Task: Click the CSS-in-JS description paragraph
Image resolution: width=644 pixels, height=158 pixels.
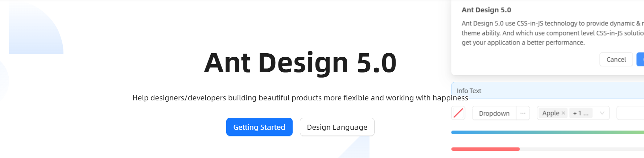Action: coord(553,33)
